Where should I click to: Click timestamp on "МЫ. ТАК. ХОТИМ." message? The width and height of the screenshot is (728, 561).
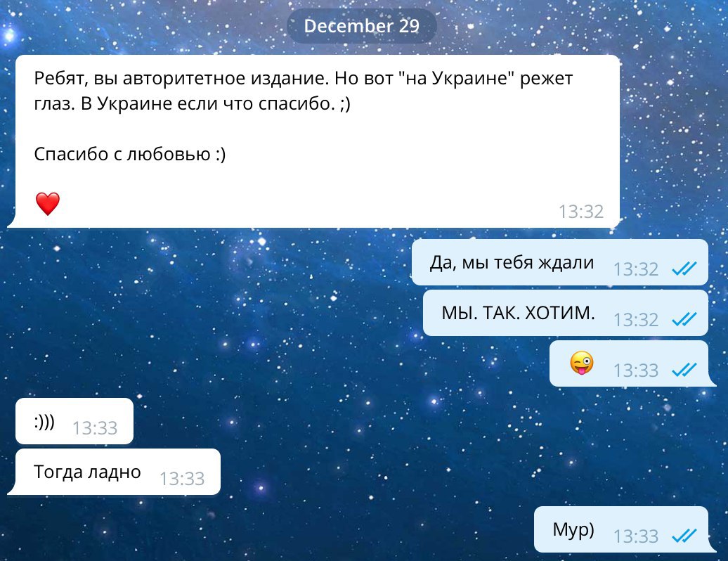636,320
